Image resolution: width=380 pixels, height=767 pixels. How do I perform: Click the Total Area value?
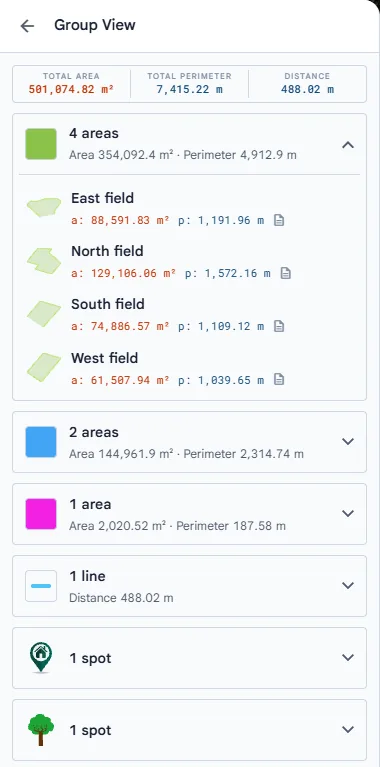click(71, 90)
